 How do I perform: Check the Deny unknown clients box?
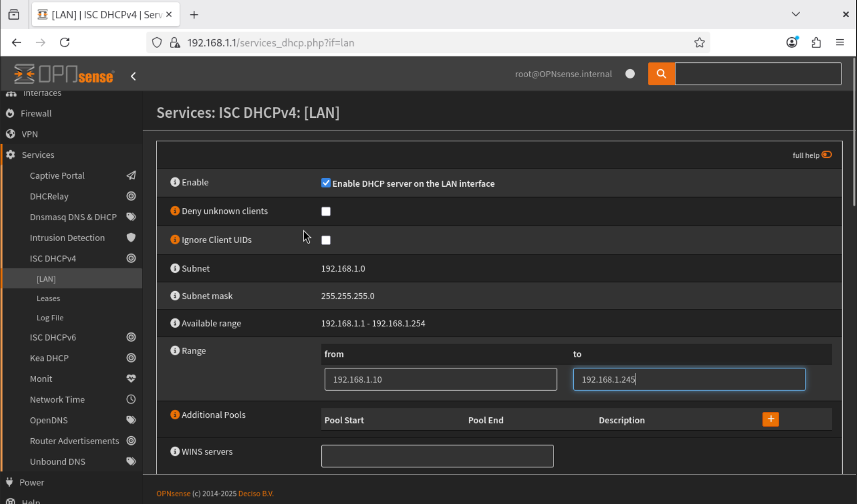coord(326,211)
